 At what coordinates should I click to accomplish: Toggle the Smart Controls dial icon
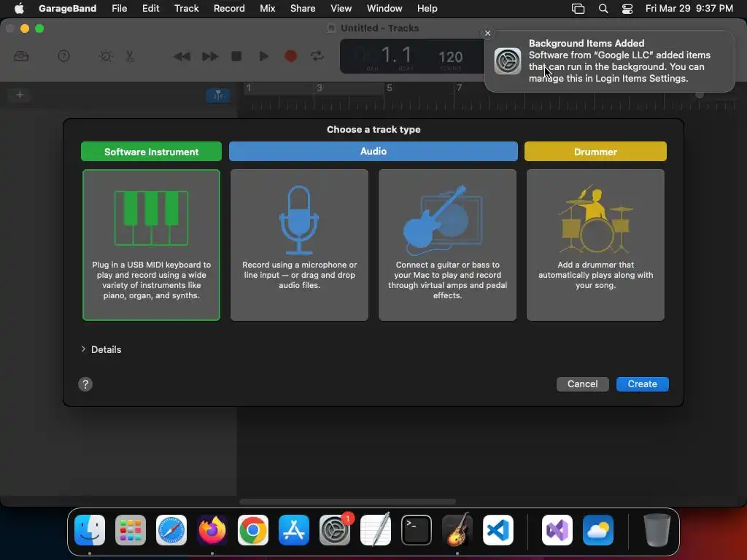click(x=106, y=56)
